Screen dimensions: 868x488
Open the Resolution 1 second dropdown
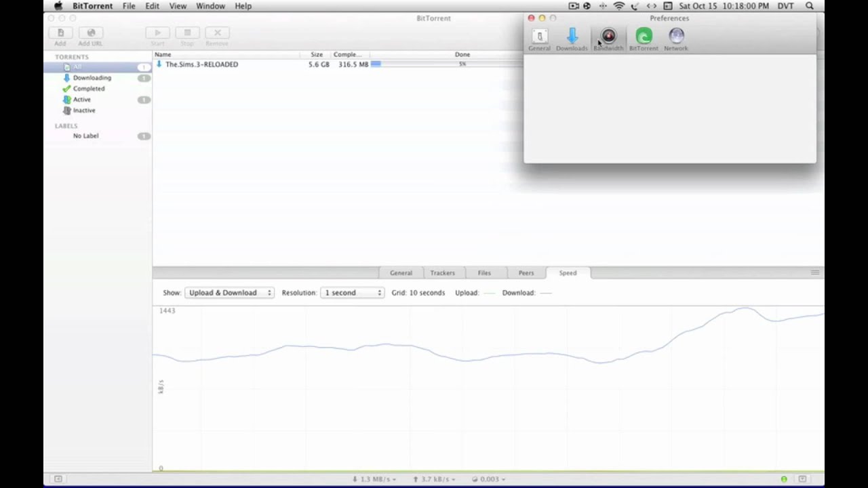click(x=352, y=293)
